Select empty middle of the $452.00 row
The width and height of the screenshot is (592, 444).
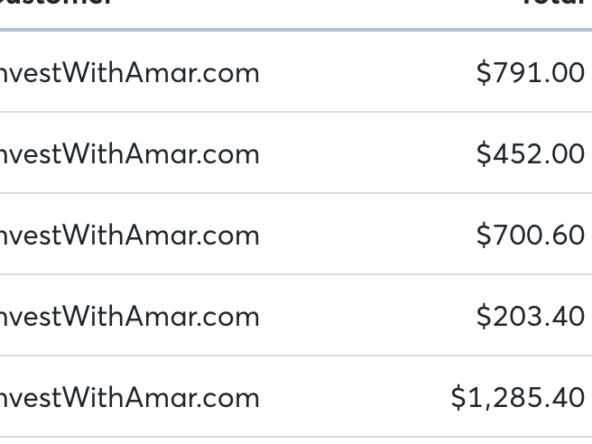click(x=366, y=153)
